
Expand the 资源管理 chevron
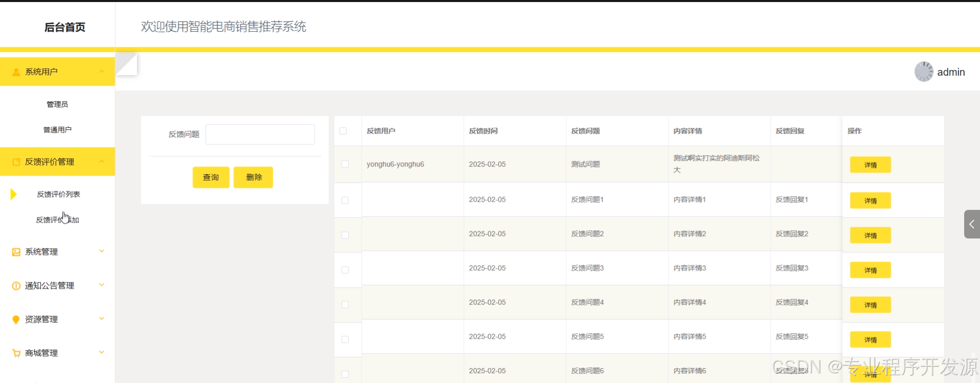point(102,319)
